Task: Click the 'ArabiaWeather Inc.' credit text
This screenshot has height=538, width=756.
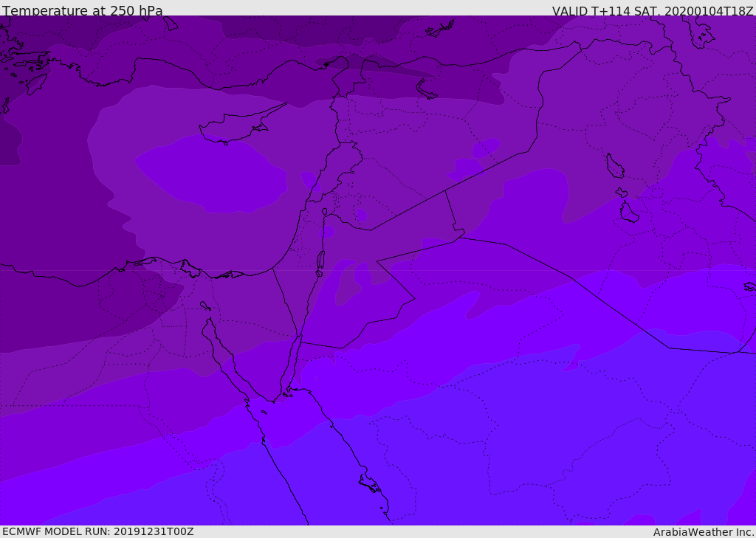Action: tap(704, 532)
